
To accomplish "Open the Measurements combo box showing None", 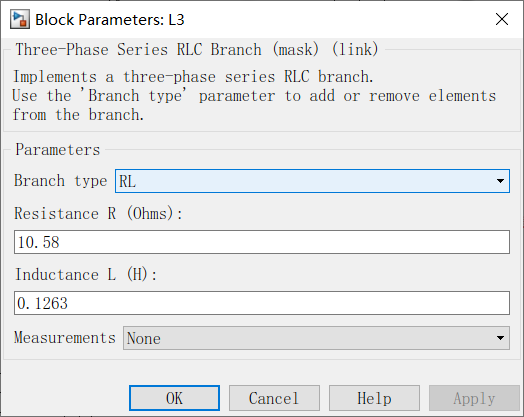I will pyautogui.click(x=316, y=338).
